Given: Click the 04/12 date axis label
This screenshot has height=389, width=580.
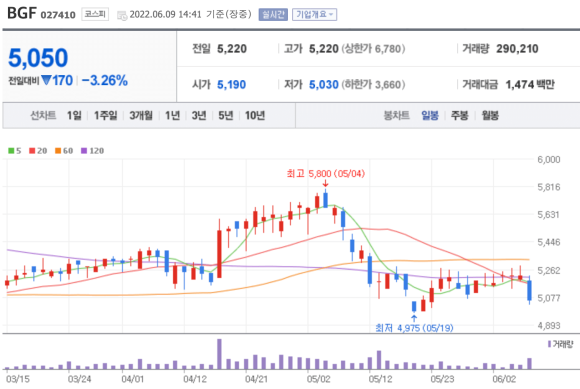Looking at the screenshot, I should tap(195, 379).
